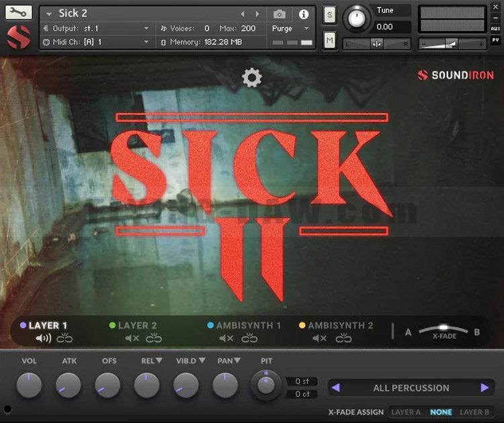Screen dimensions: 504x423
Task: Open the wrench instrument edit mode
Action: point(19,13)
